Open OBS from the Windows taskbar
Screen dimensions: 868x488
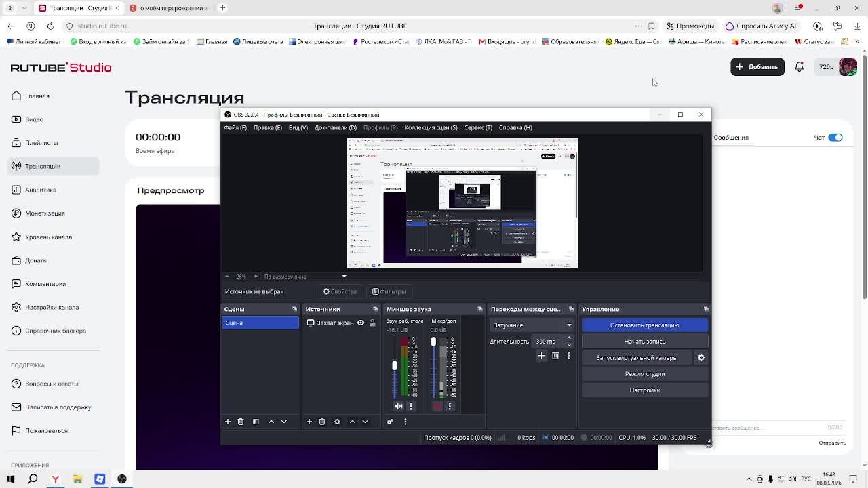click(122, 479)
